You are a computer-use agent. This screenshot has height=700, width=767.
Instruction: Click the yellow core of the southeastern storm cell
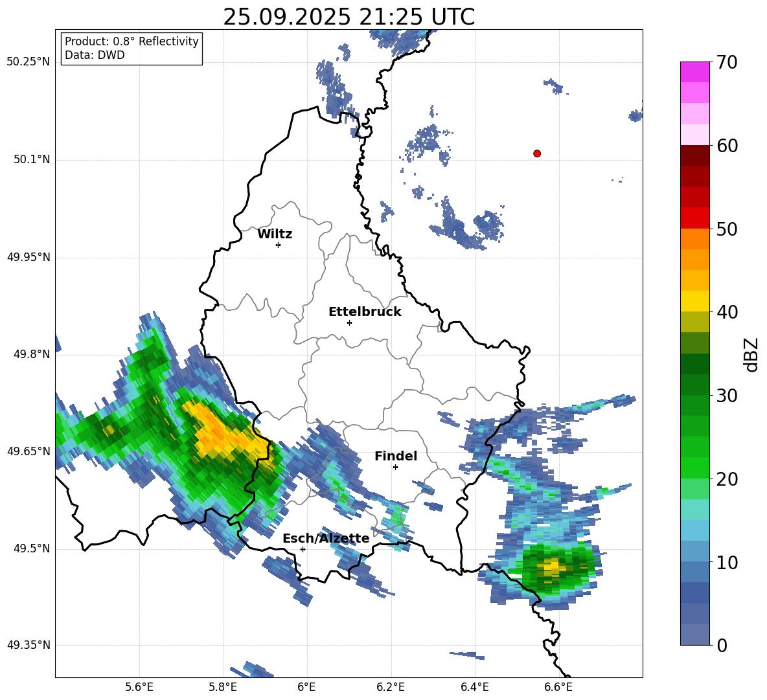553,567
